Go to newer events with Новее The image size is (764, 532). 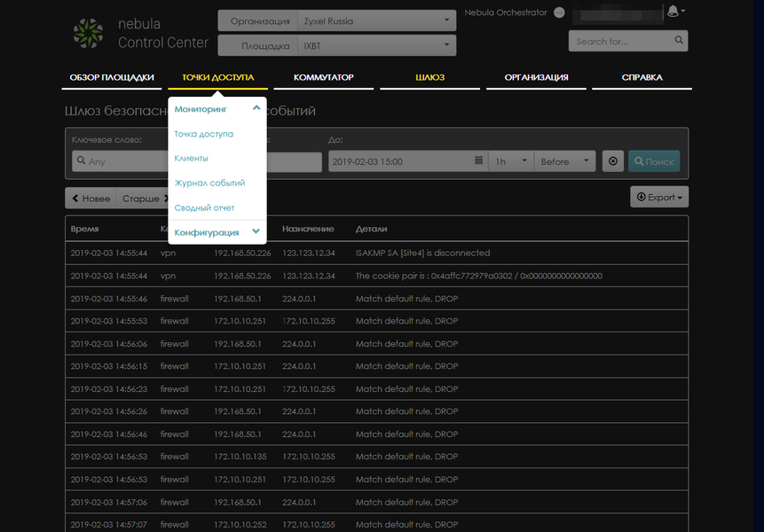click(91, 199)
